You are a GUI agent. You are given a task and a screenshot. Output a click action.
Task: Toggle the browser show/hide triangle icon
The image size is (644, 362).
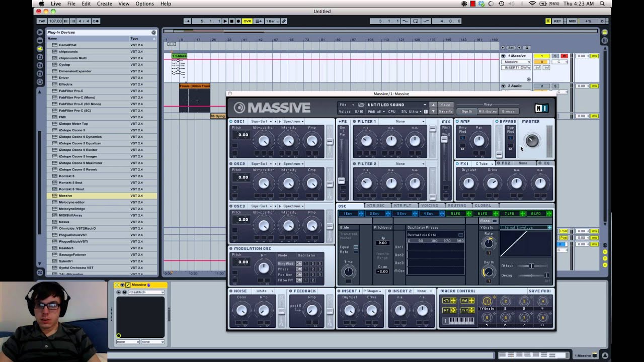point(40,32)
